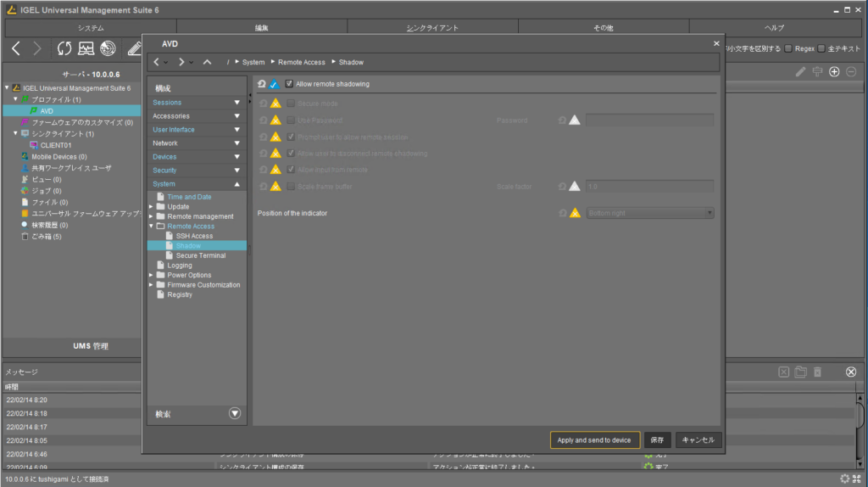Click the キャンセル cancel button
Image resolution: width=868 pixels, height=487 pixels.
pyautogui.click(x=698, y=439)
